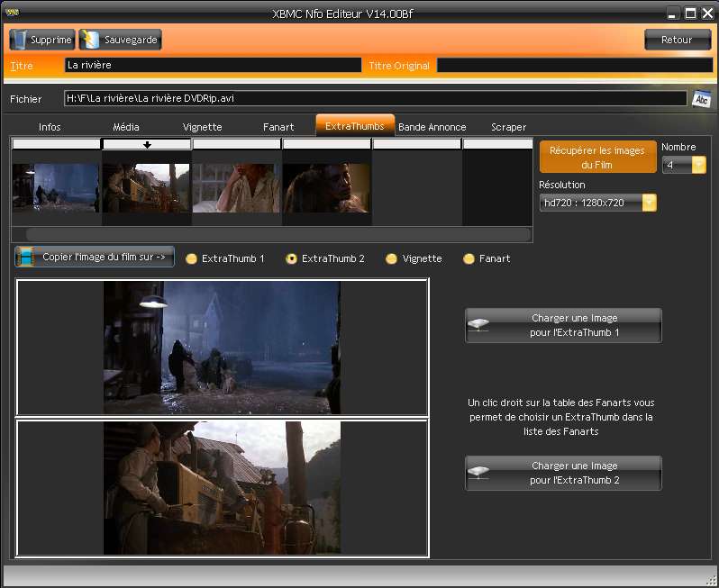Select the rainy night street thumbnail
The width and height of the screenshot is (719, 588).
56,187
